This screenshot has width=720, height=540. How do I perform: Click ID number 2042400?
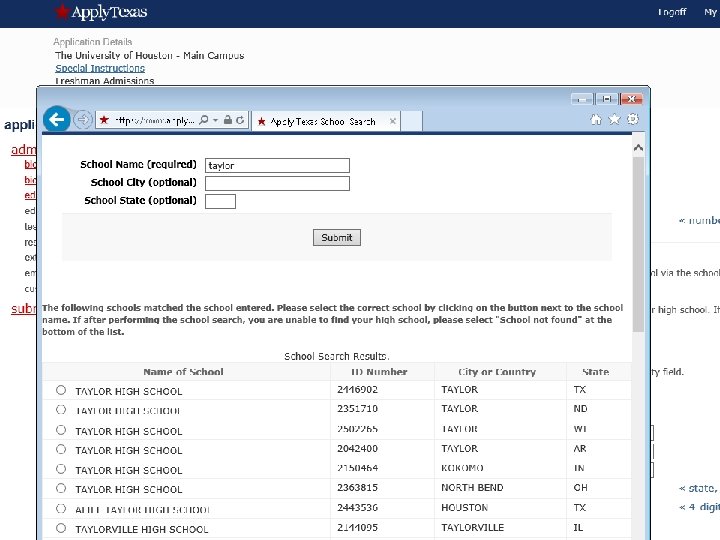pos(357,448)
